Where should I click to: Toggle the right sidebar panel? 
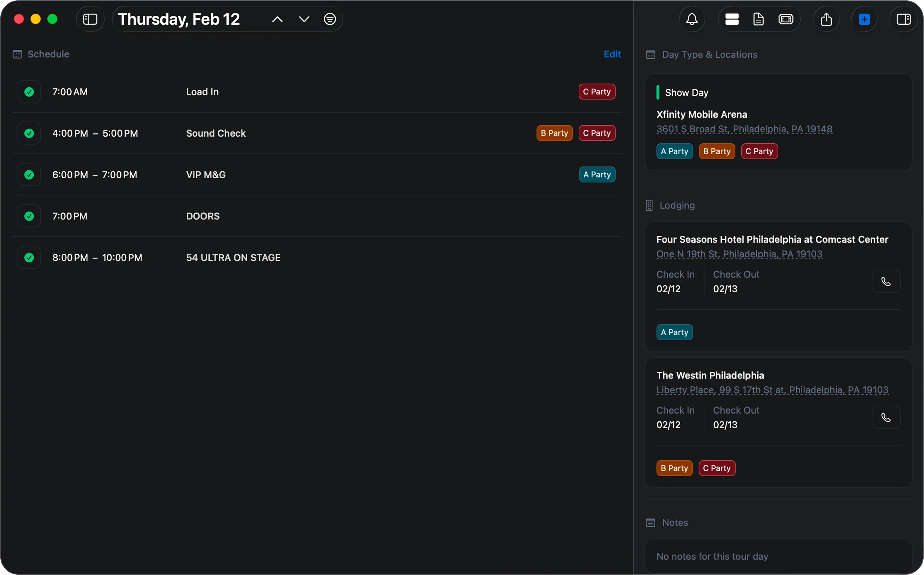pyautogui.click(x=904, y=19)
